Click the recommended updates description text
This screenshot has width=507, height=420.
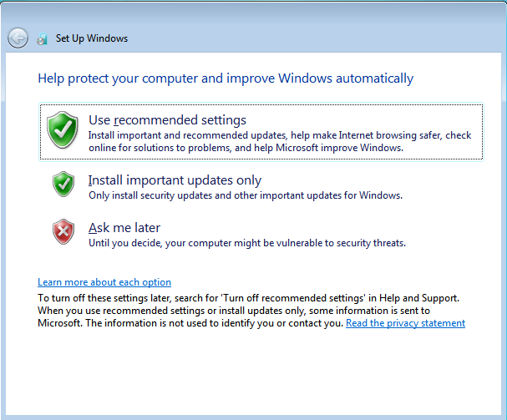click(280, 141)
